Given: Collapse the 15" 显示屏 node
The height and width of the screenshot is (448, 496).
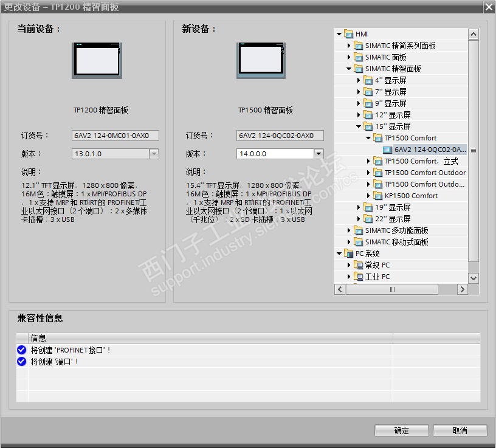Looking at the screenshot, I should (x=359, y=126).
